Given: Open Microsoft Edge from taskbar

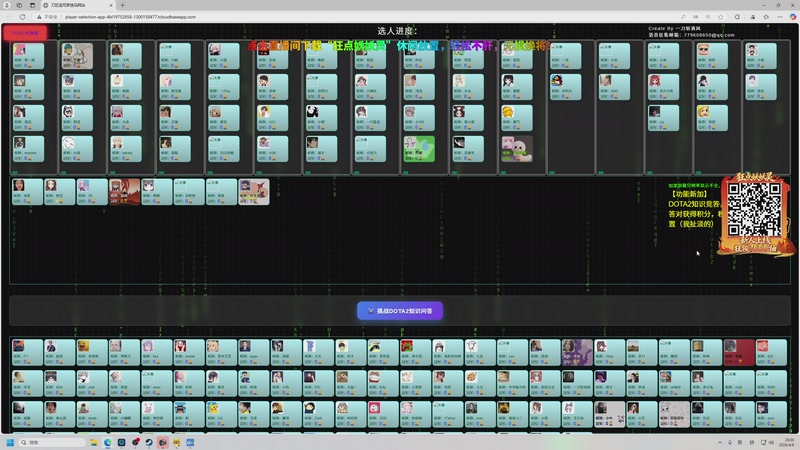Looking at the screenshot, I should coord(108,442).
